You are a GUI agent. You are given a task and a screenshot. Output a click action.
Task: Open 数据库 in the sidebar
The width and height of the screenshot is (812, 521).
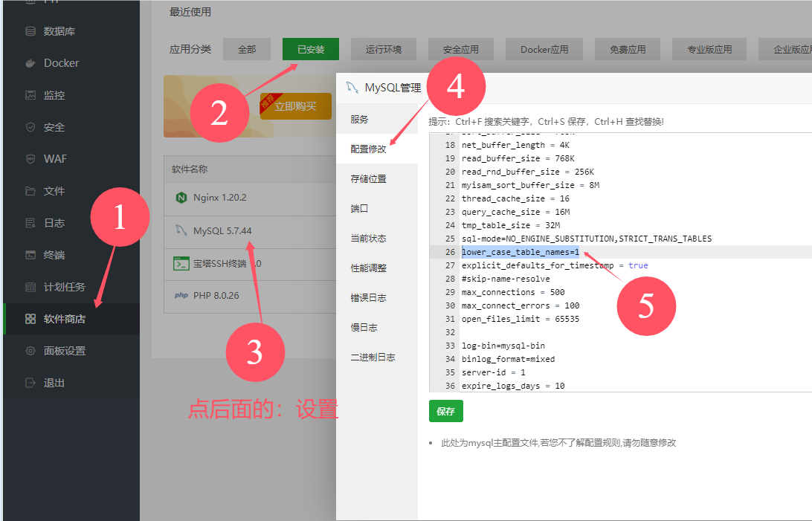click(59, 31)
